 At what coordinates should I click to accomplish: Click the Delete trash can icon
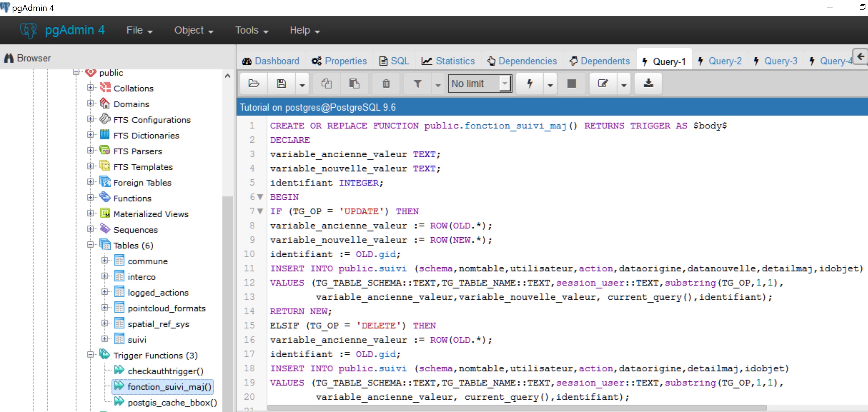pyautogui.click(x=386, y=83)
